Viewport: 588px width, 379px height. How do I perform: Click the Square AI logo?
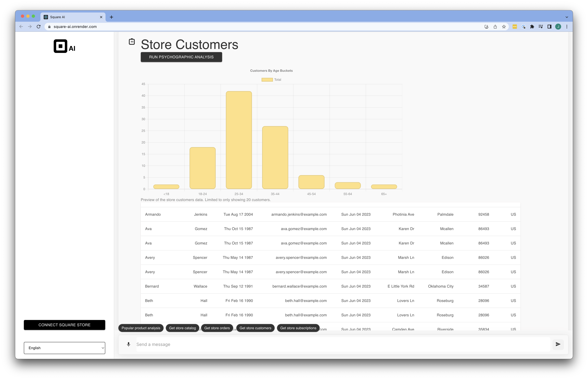[x=64, y=46]
